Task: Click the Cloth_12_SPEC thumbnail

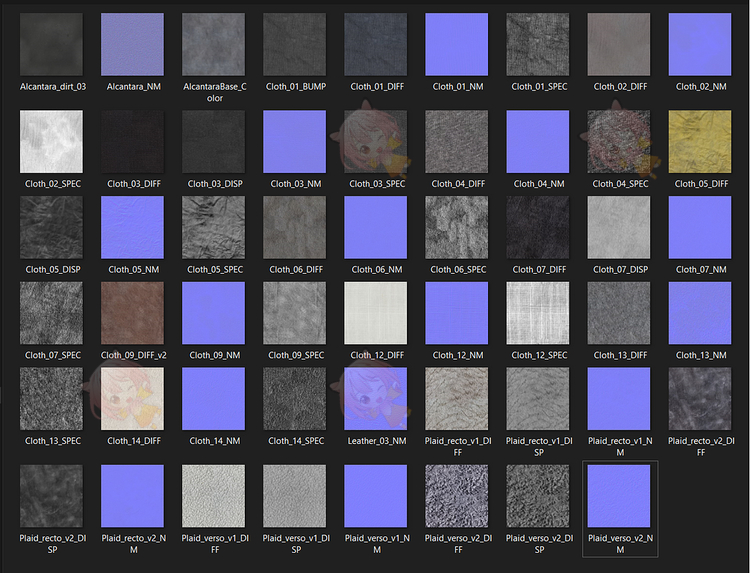Action: point(538,313)
